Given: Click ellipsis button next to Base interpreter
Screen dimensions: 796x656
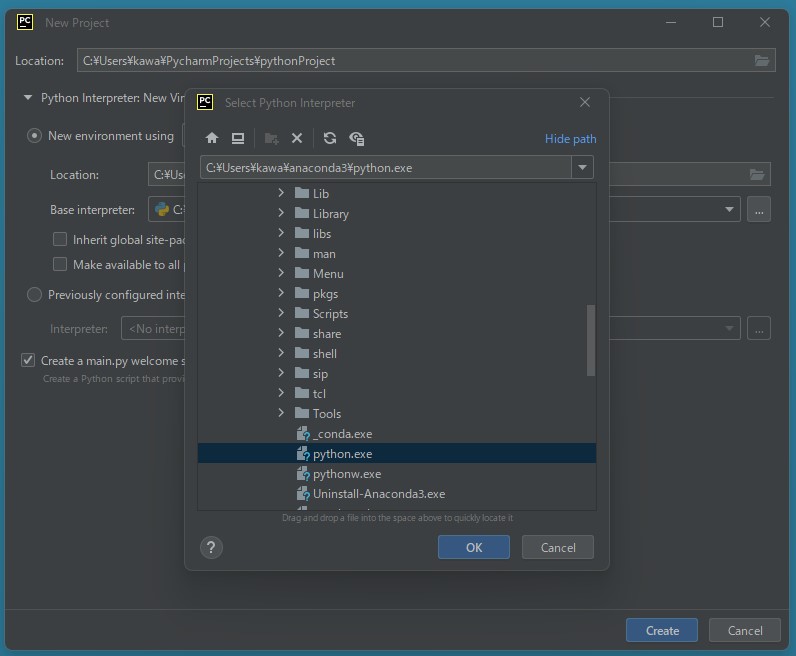Looking at the screenshot, I should tap(759, 210).
